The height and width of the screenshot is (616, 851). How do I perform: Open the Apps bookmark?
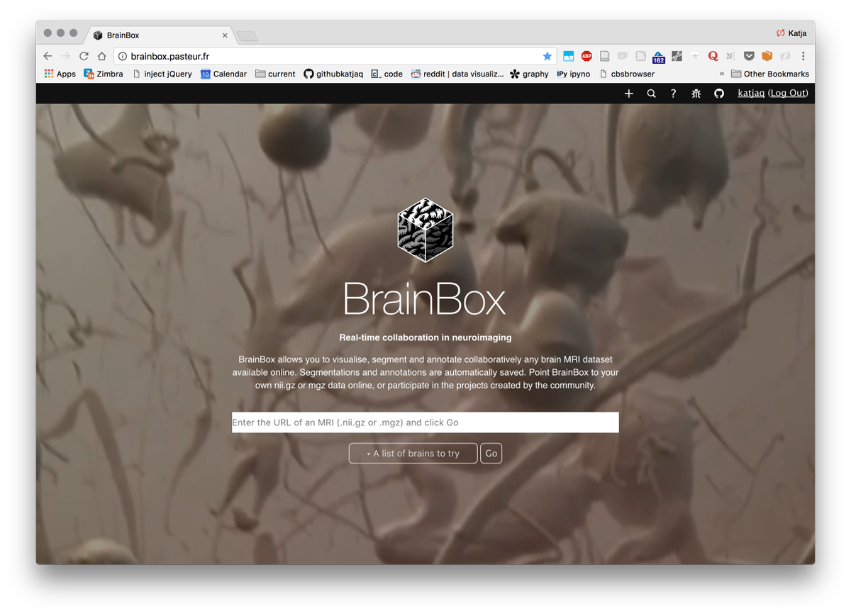point(60,74)
